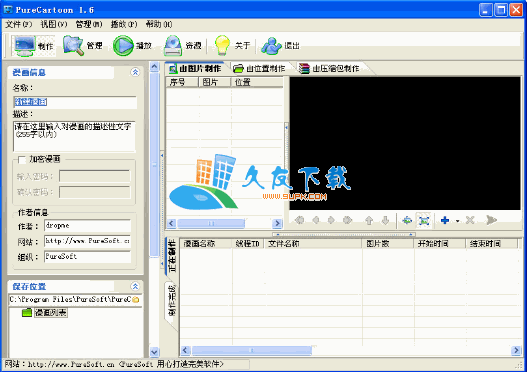
Task: Click the website field with PureSoft URL
Action: (87, 241)
